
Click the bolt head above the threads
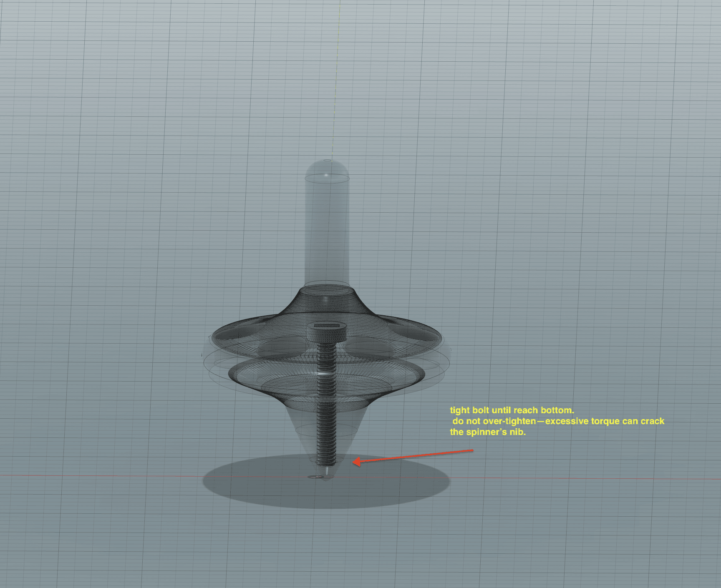[327, 333]
